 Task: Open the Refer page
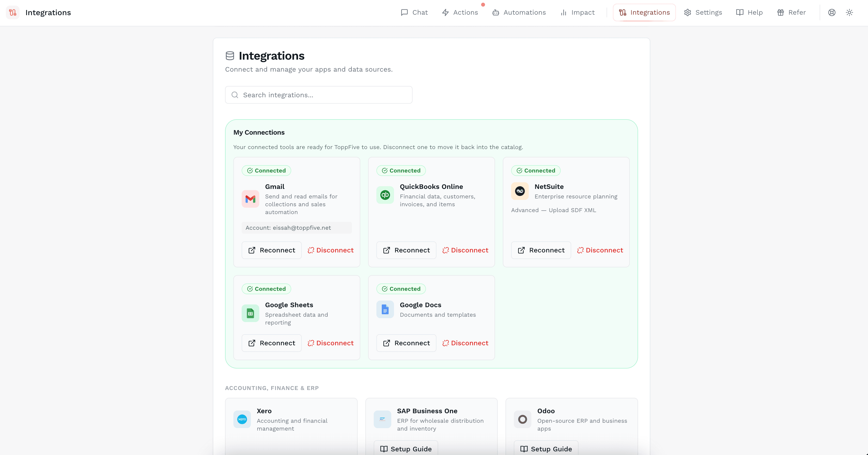(x=791, y=12)
